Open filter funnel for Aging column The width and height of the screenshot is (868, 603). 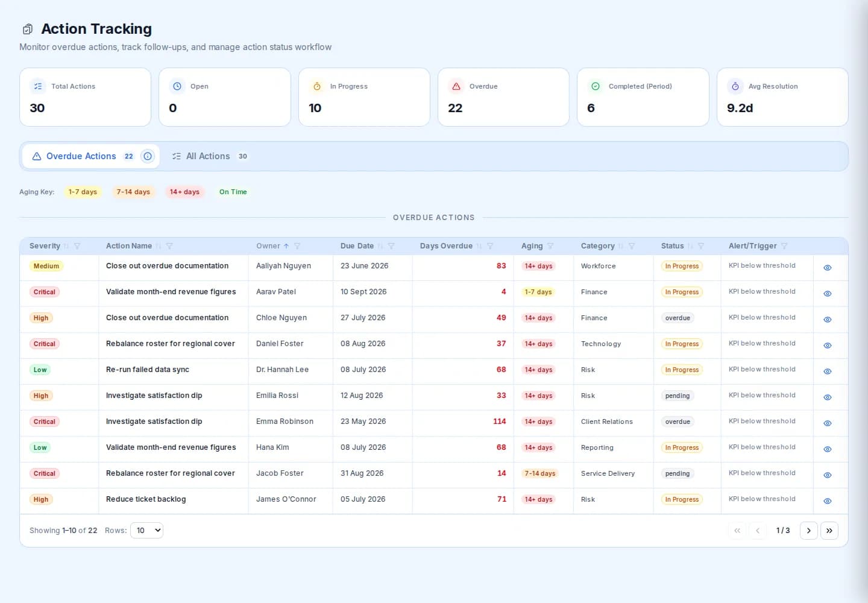550,246
